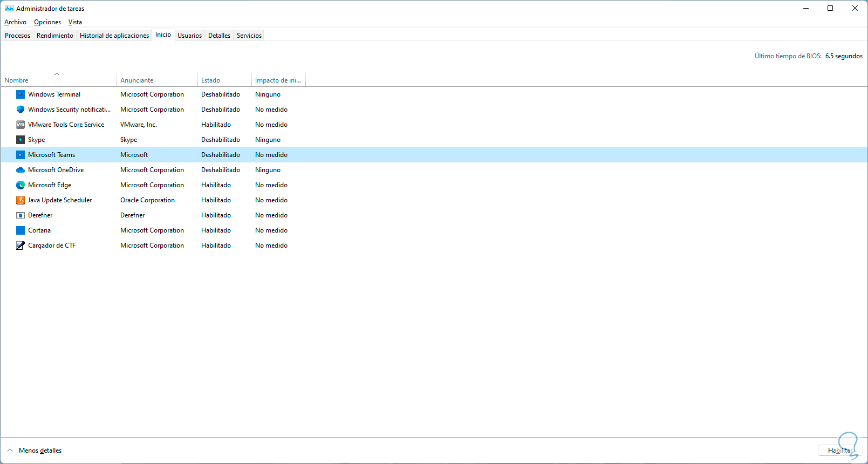Open the Vista menu
This screenshot has width=868, height=464.
pyautogui.click(x=75, y=22)
